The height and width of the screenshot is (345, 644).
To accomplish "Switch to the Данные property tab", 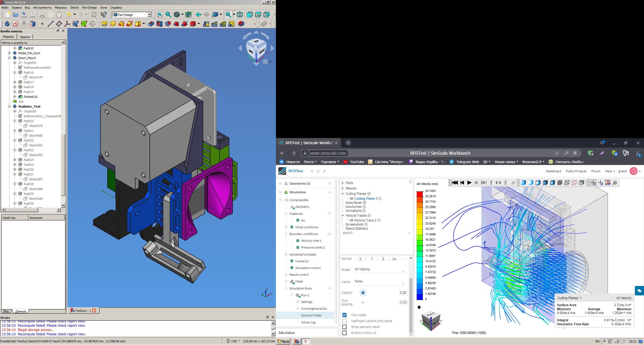I will (20, 311).
